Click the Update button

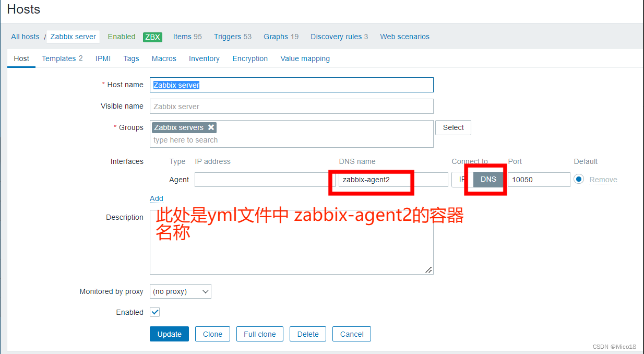click(170, 334)
